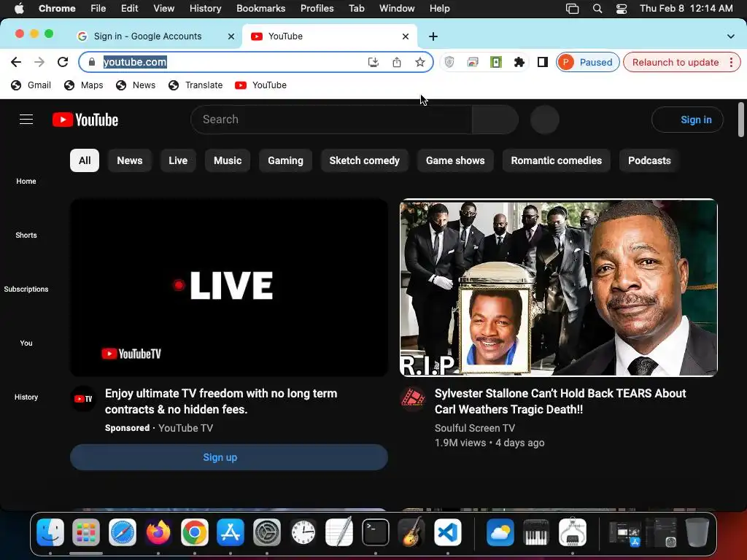747x560 pixels.
Task: Click the green extension icon in toolbar
Action: coord(496,62)
